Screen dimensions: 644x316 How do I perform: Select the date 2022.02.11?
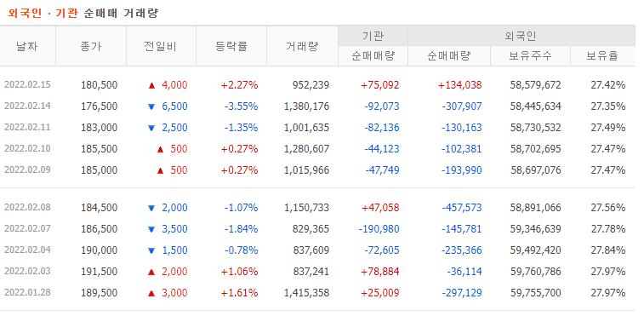pyautogui.click(x=27, y=128)
